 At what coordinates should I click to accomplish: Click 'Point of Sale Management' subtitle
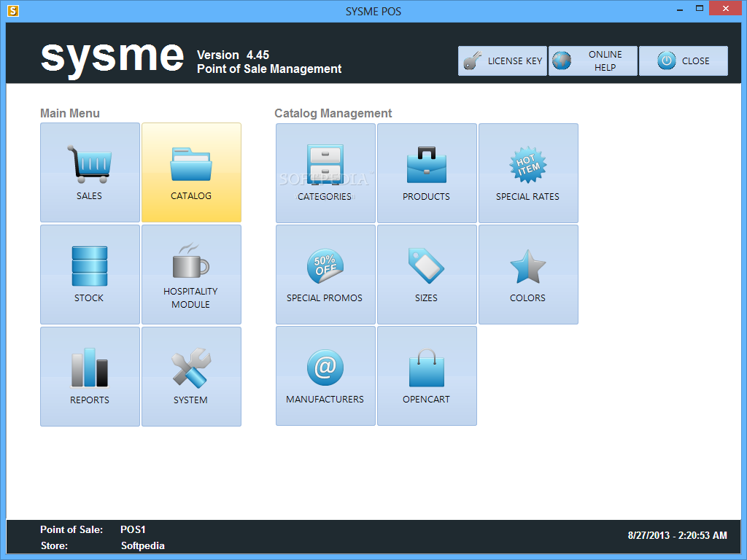click(269, 69)
